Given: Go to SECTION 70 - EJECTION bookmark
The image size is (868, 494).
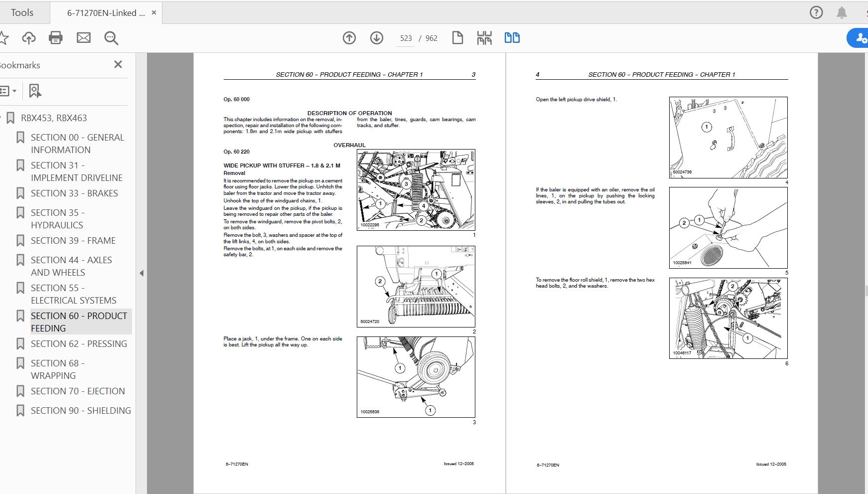Looking at the screenshot, I should pyautogui.click(x=78, y=391).
